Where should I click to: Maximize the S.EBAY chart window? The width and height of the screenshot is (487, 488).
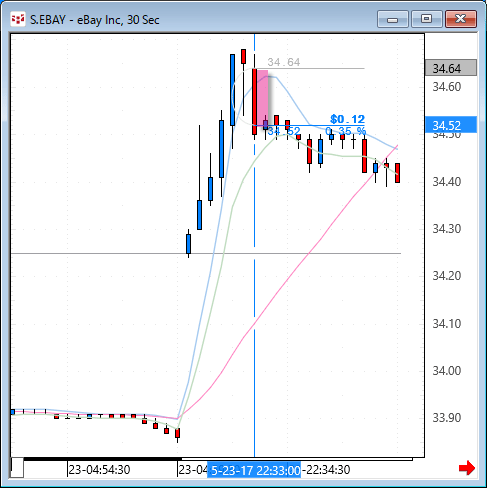(x=426, y=19)
